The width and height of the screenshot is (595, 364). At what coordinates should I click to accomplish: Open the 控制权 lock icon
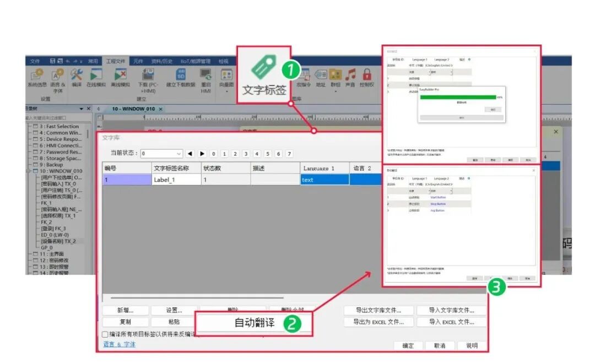pyautogui.click(x=366, y=78)
